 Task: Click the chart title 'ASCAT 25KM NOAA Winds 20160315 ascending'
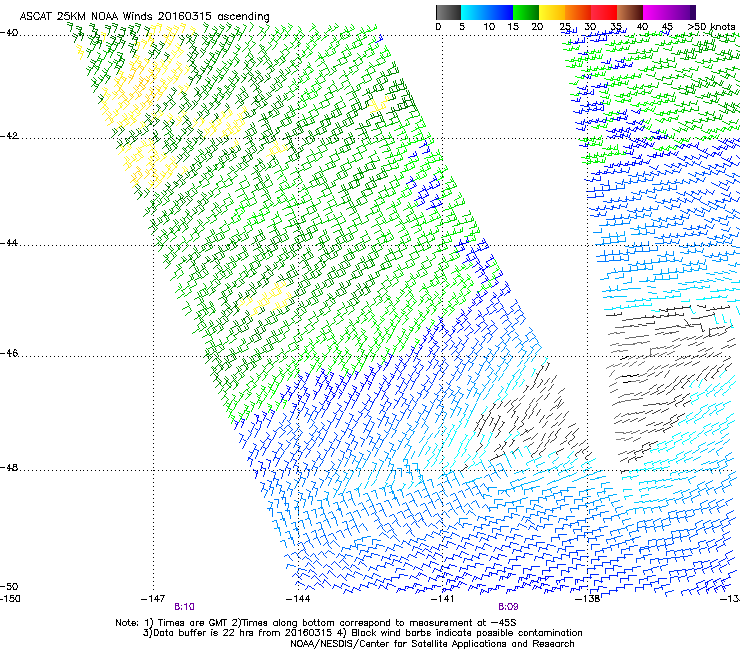coord(144,17)
